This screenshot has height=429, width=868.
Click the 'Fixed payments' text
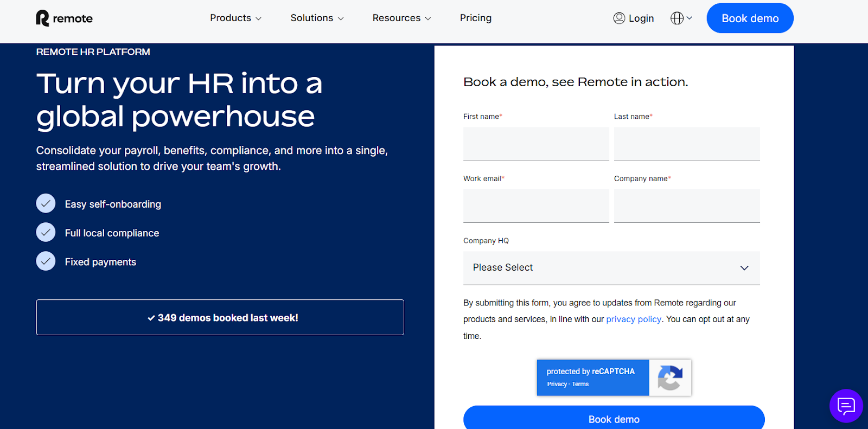pos(100,262)
